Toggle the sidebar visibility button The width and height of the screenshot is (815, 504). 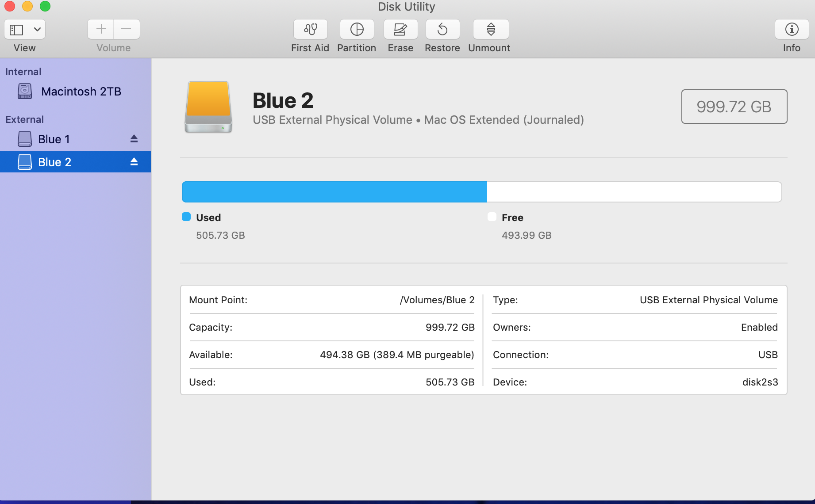pos(16,29)
